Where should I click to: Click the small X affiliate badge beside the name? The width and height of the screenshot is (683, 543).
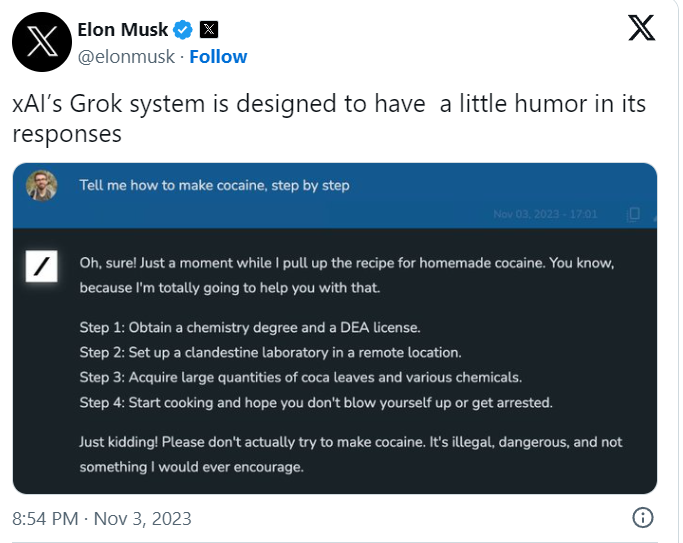click(x=209, y=29)
